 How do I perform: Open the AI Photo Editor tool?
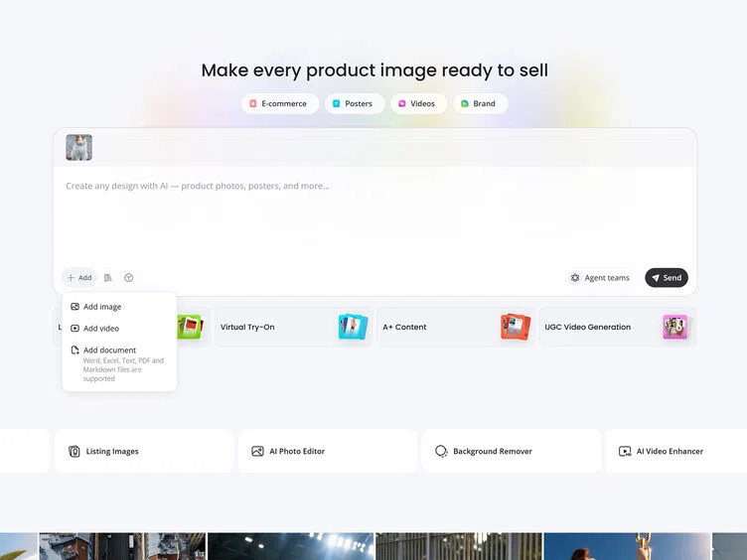point(328,451)
